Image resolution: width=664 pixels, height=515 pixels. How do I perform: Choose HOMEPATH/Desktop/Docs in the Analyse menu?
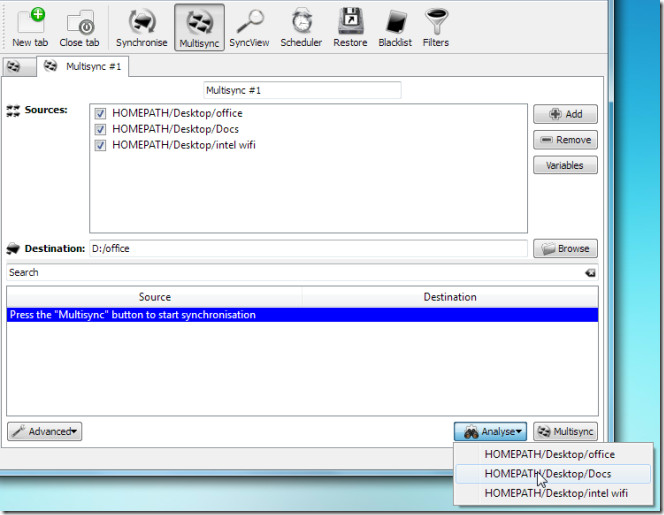point(553,474)
